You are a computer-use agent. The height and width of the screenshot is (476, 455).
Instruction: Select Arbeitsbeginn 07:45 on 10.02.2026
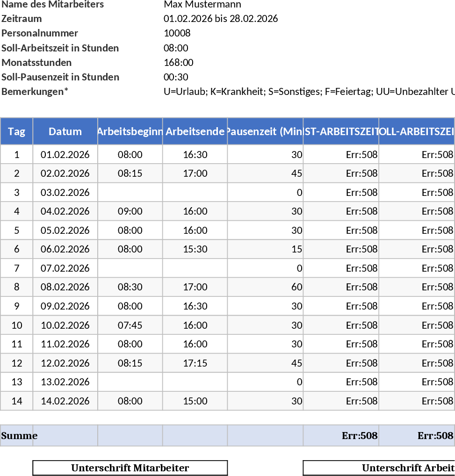[130, 325]
